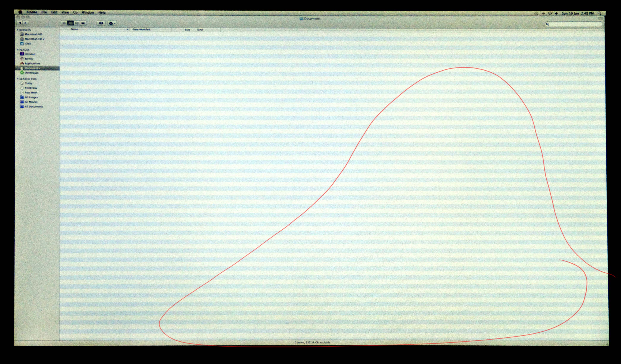Sort by the Name column header
Viewport: 621px width, 364px height.
pyautogui.click(x=95, y=29)
